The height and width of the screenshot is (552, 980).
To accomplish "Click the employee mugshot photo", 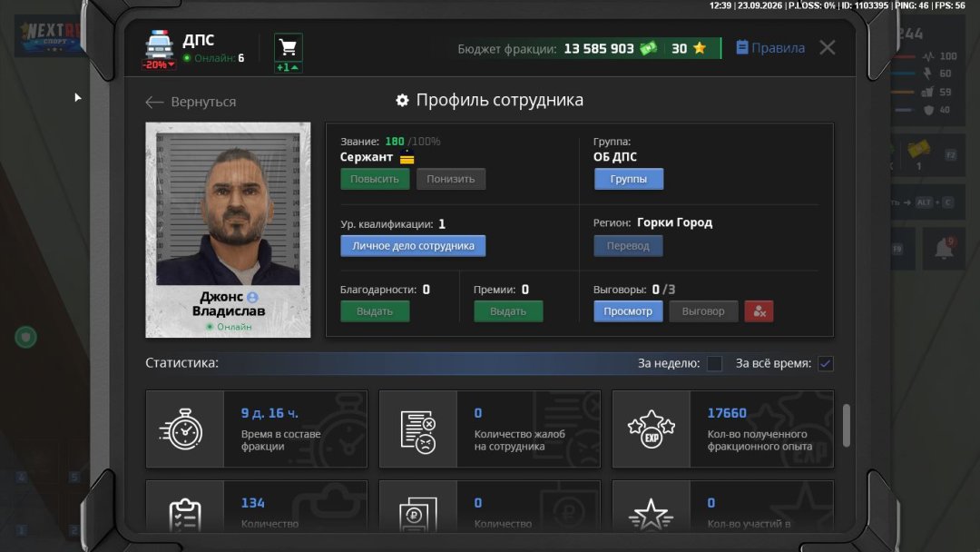I will pos(228,209).
